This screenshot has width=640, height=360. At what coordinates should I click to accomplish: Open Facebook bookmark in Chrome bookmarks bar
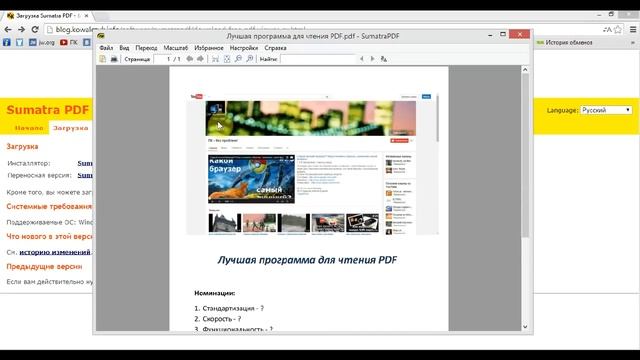click(x=7, y=42)
